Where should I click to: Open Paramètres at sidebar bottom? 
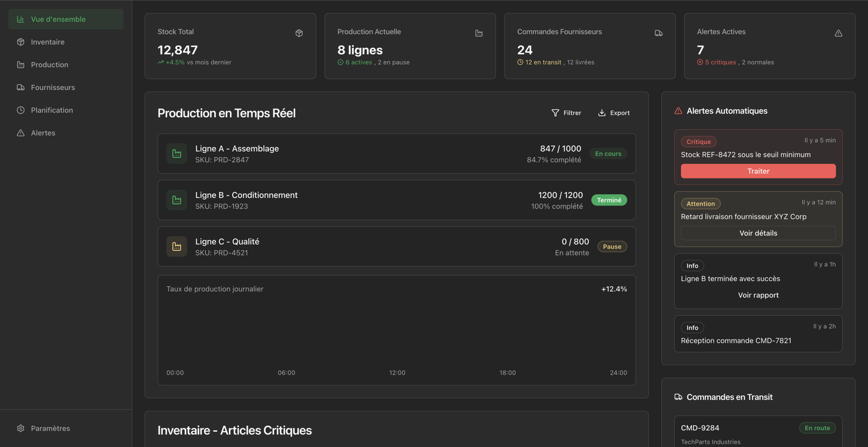66,428
